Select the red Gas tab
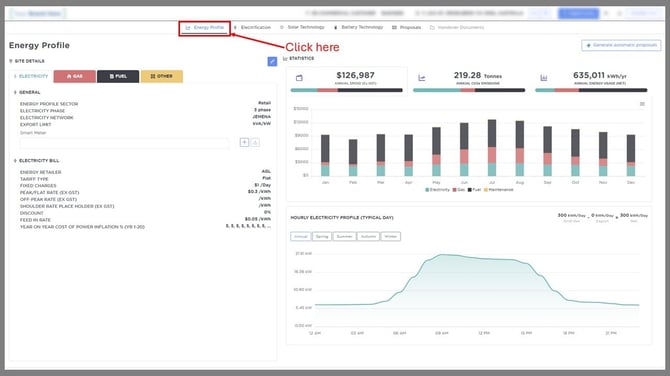 click(75, 76)
